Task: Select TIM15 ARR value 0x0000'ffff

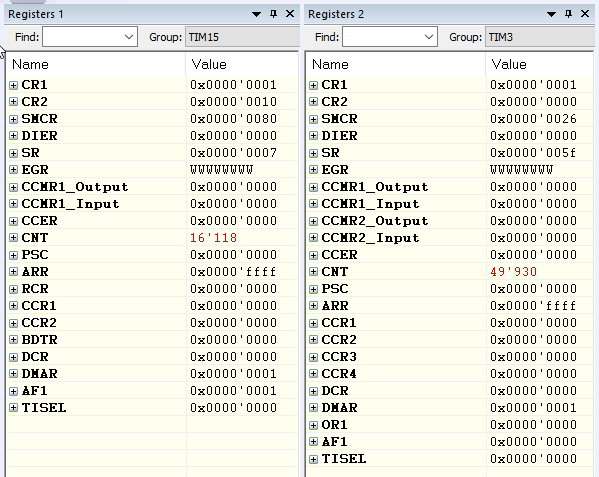Action: point(233,272)
